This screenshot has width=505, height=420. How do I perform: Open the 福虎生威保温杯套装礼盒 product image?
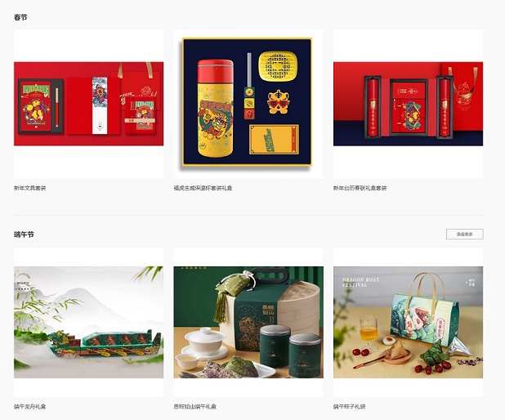point(248,104)
